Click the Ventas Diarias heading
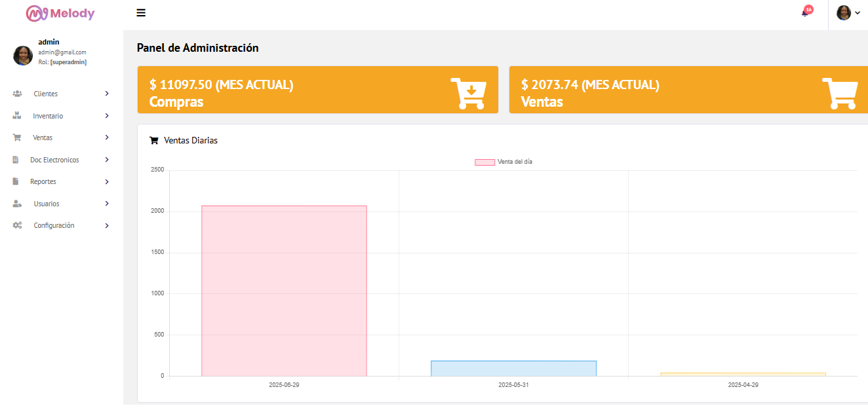868x406 pixels. [x=191, y=140]
